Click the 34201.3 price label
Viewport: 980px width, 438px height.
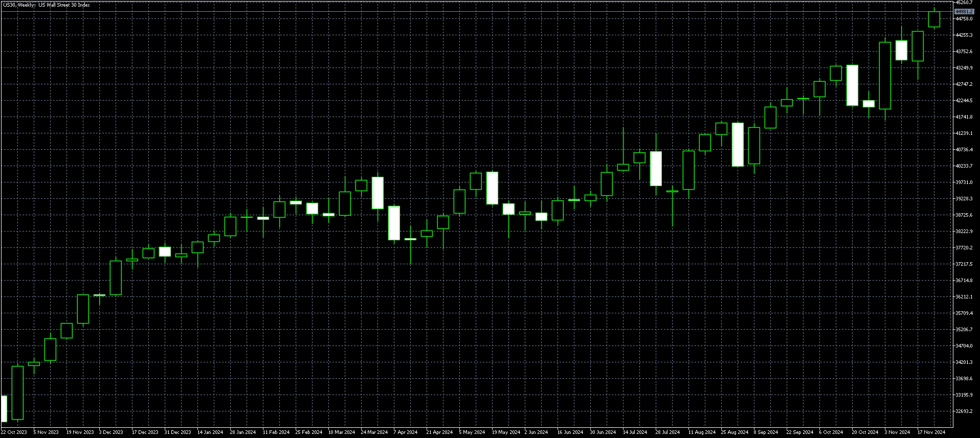[964, 362]
